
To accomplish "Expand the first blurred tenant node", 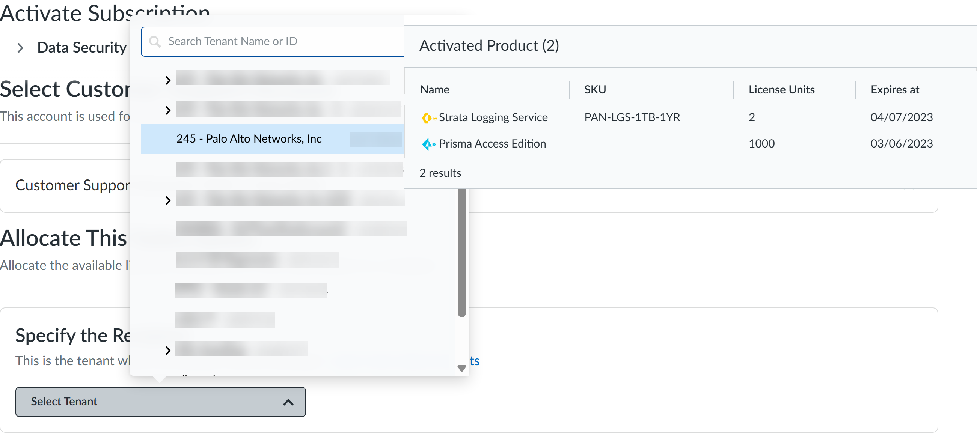I will pyautogui.click(x=168, y=80).
